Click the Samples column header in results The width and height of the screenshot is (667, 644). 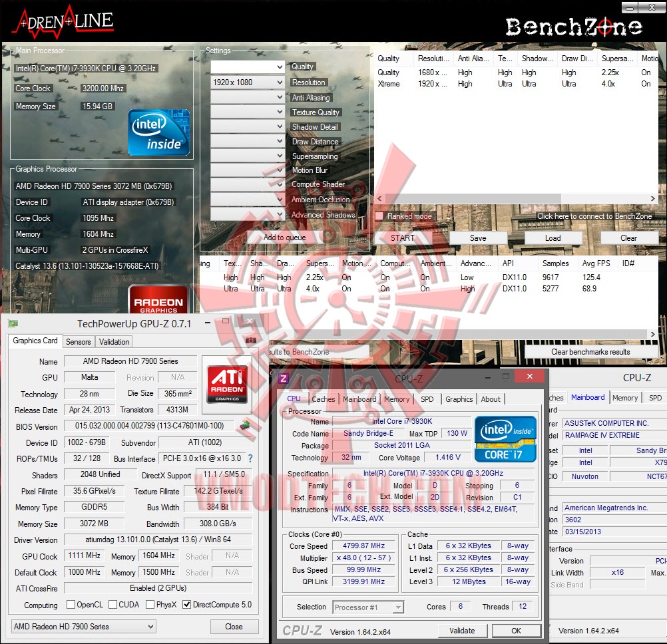(556, 263)
